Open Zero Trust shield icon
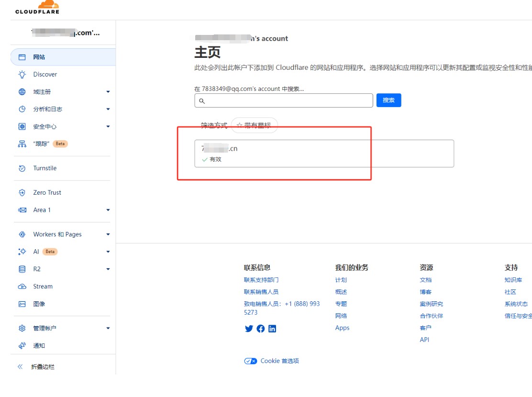This screenshot has height=397, width=532. (x=22, y=193)
